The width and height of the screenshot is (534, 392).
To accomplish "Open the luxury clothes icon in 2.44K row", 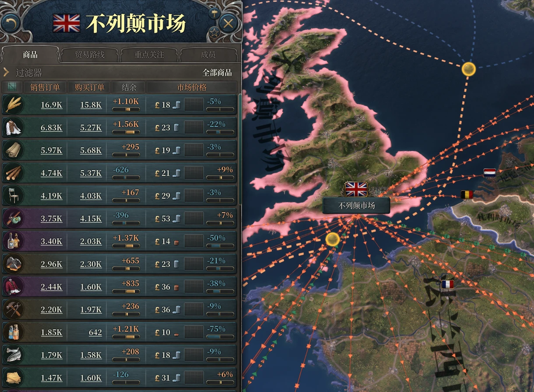I will point(13,287).
